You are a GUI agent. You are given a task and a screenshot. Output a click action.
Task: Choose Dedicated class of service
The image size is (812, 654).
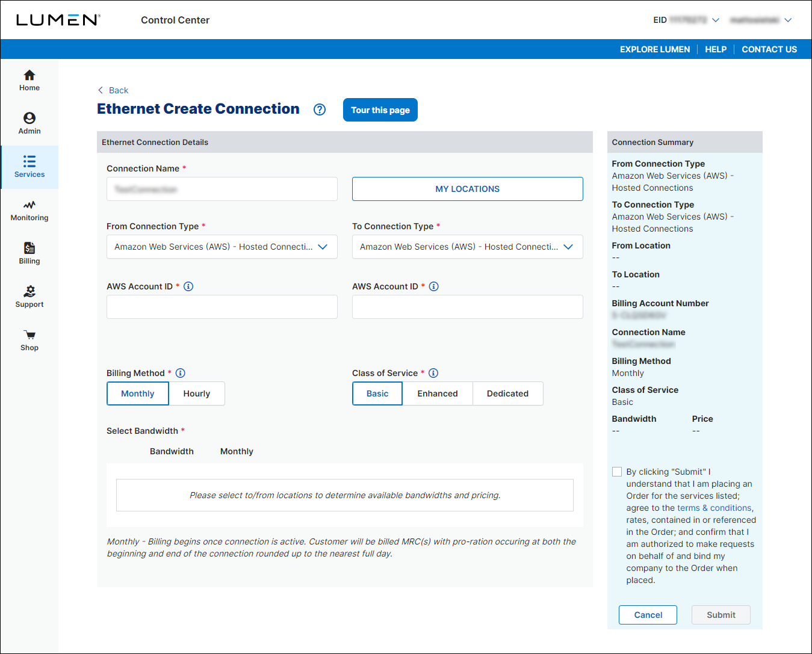[x=507, y=393]
